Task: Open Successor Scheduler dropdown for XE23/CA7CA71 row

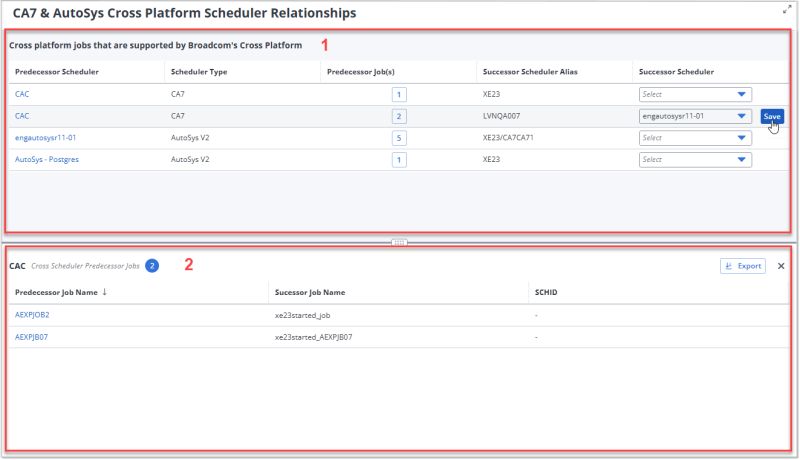Action: [695, 138]
